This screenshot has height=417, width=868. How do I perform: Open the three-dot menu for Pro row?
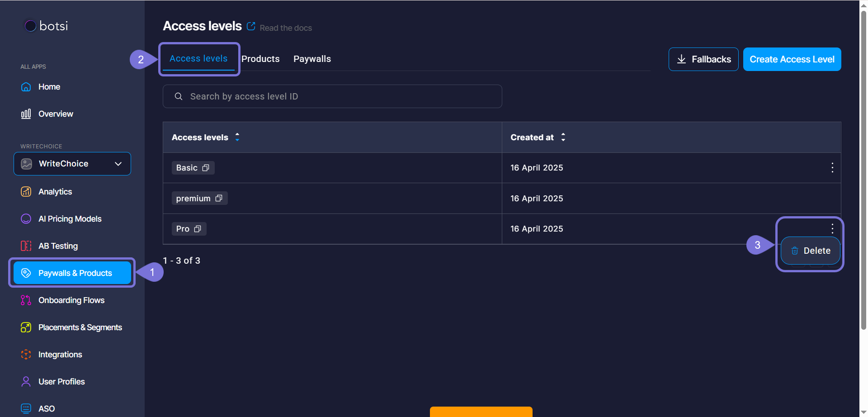[x=832, y=228]
